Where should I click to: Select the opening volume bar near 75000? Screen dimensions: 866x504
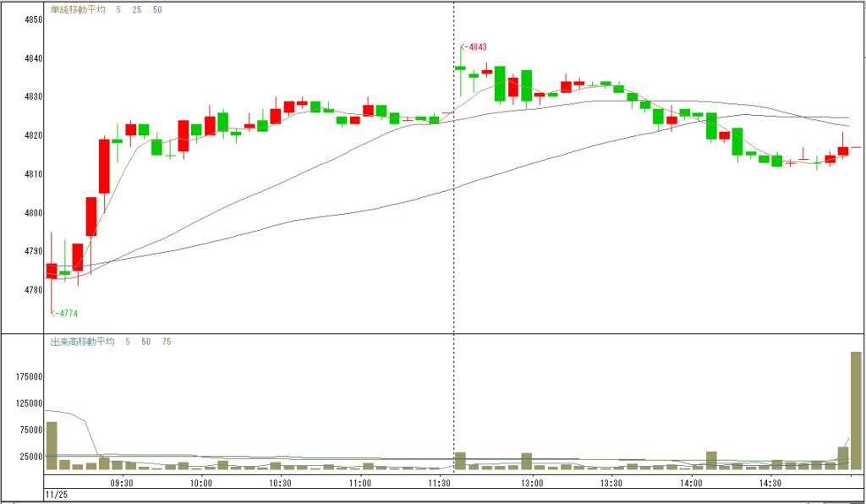52,446
